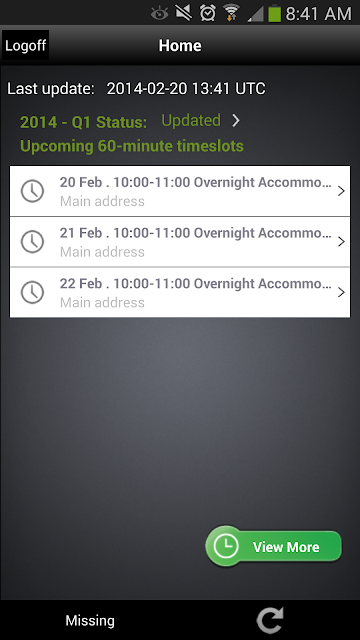Screen dimensions: 360x640
Task: Tap the muted sound icon in status bar
Action: (184, 13)
